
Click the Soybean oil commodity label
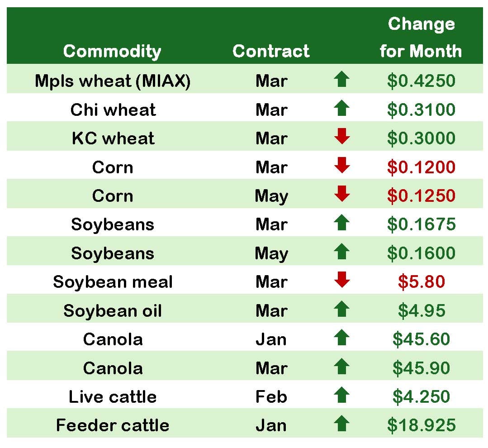coord(113,311)
